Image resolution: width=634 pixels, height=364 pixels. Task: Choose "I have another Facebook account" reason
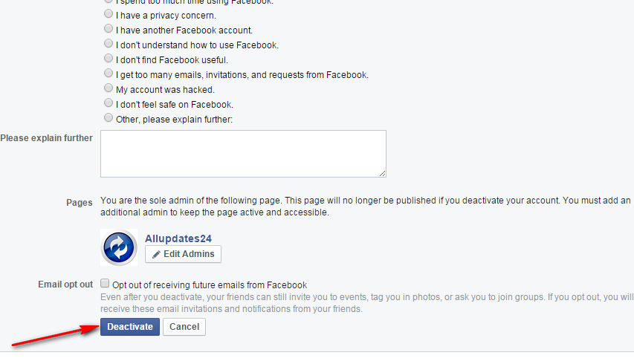[109, 29]
